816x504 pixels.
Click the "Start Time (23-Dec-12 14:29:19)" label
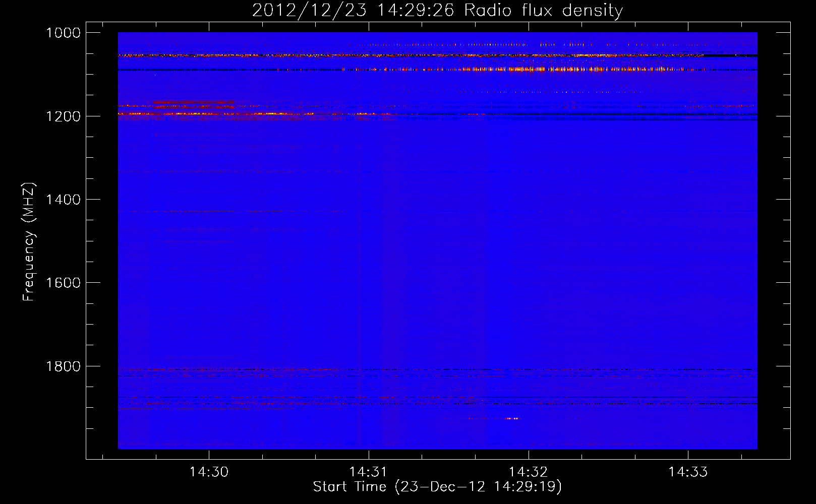click(437, 487)
